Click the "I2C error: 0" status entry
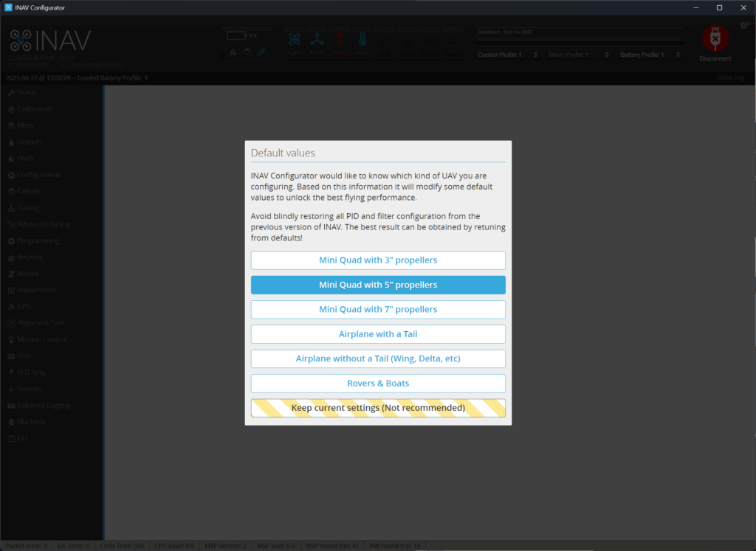 (x=73, y=546)
